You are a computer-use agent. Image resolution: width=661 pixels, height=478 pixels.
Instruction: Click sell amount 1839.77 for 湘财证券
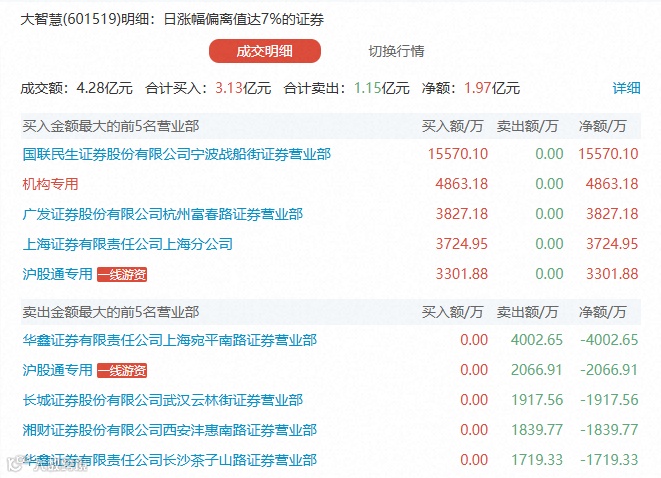537,430
